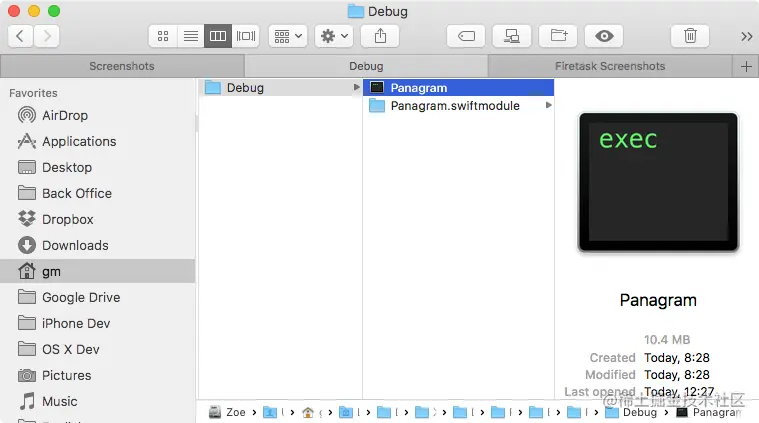The image size is (759, 423).
Task: Click Zoe disk in the path bar
Action: [x=227, y=412]
